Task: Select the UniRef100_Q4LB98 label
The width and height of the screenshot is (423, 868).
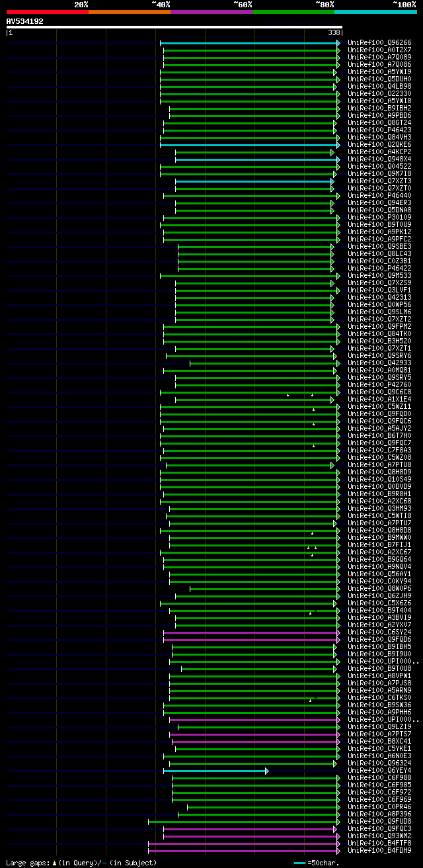Action: 379,87
